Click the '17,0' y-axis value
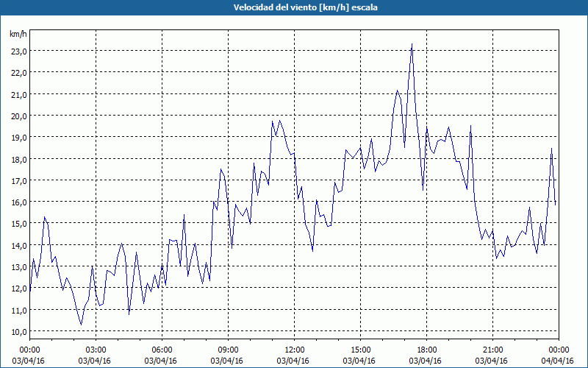The height and width of the screenshot is (368, 588). click(19, 181)
